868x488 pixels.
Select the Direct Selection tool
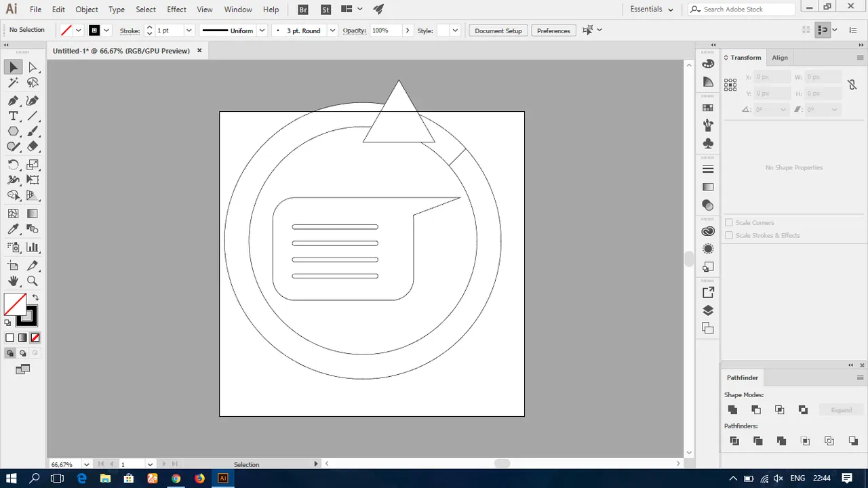pos(33,67)
